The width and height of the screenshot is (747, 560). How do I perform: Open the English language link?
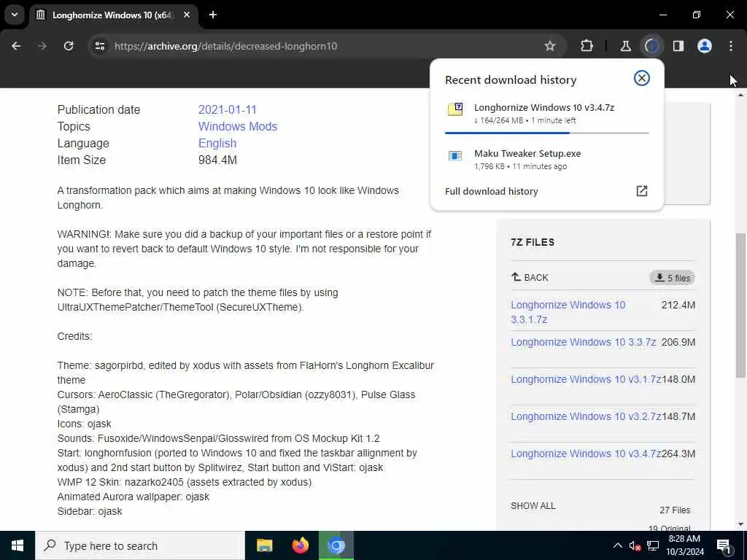[217, 143]
